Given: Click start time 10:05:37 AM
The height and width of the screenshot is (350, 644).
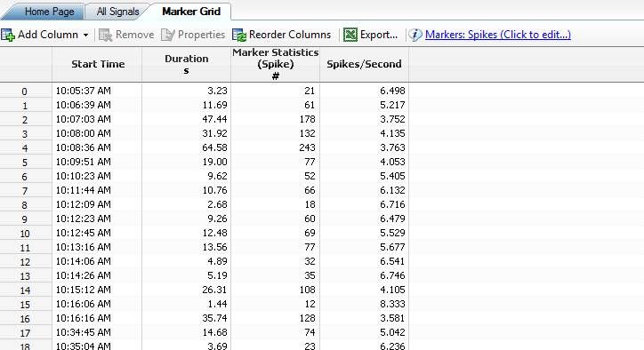Looking at the screenshot, I should click(84, 91).
